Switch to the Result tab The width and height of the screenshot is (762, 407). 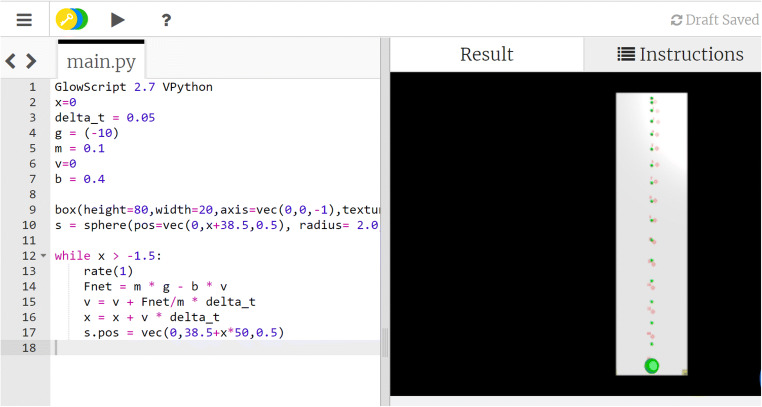pos(486,55)
